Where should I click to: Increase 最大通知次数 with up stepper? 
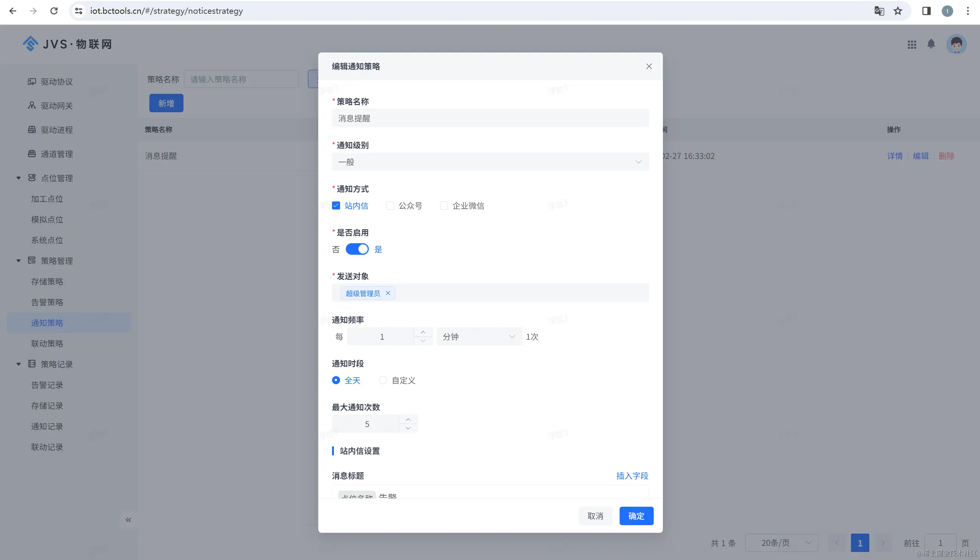click(x=408, y=419)
